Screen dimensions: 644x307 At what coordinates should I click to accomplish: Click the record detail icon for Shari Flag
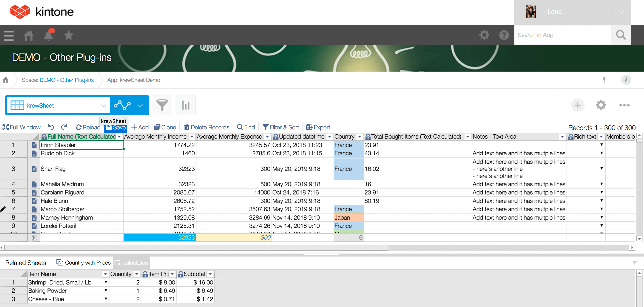(x=34, y=169)
